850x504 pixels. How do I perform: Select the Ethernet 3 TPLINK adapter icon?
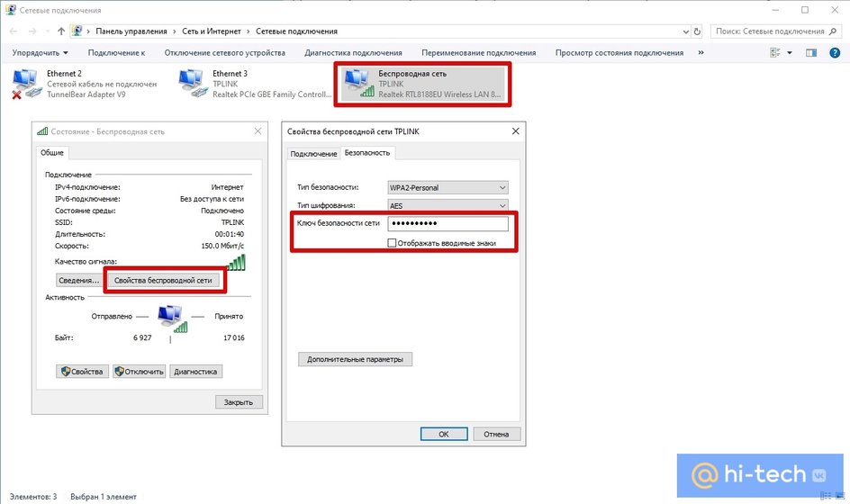[x=193, y=84]
